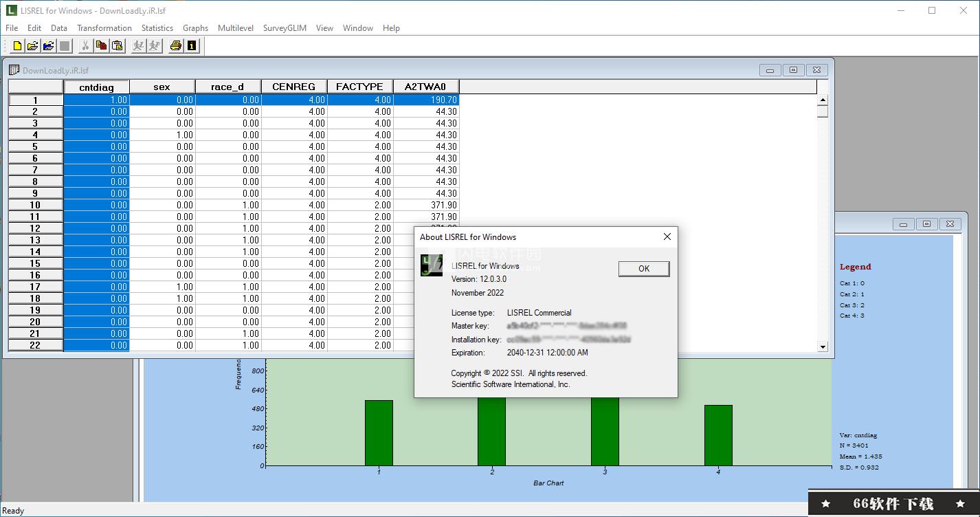Click the A2TWA0 cell 371.90 in row 11
The image size is (980, 517).
pos(426,217)
